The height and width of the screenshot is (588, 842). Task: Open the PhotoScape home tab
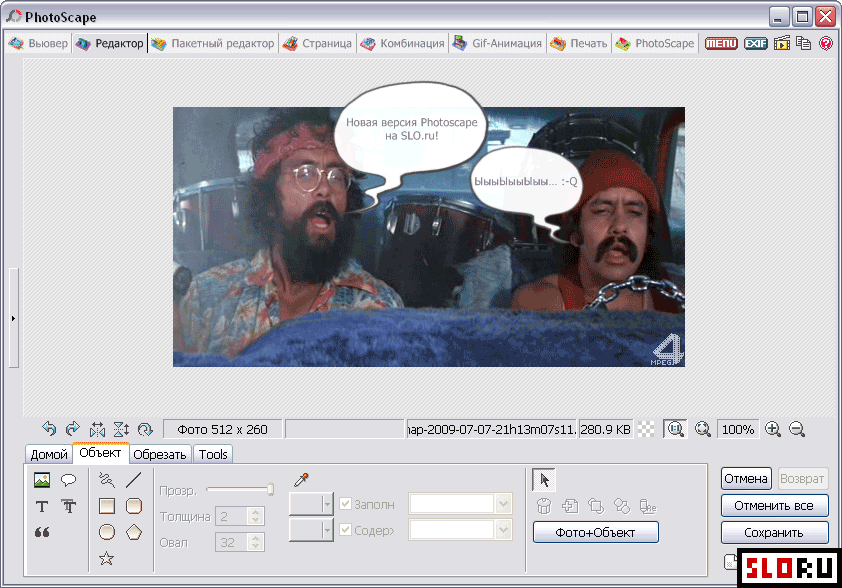coord(655,43)
